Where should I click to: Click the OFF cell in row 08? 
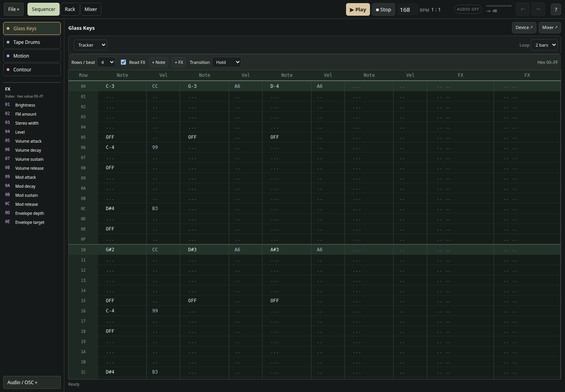point(122,168)
